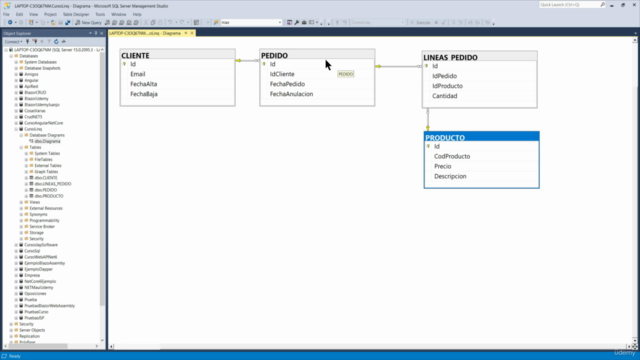Open the Help menu
The height and width of the screenshot is (360, 640).
(137, 14)
